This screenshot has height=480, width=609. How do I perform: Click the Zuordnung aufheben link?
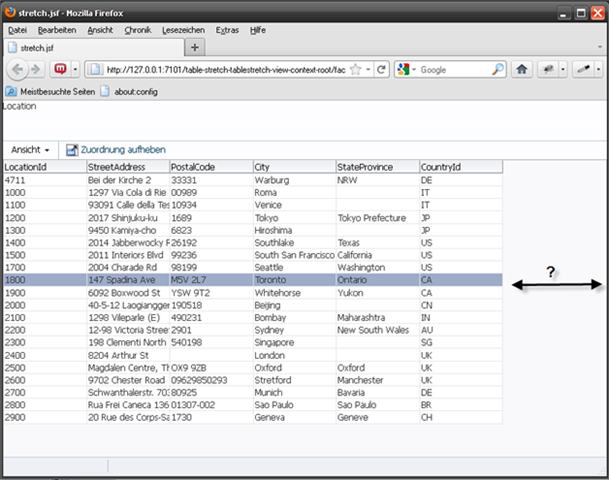tap(123, 150)
